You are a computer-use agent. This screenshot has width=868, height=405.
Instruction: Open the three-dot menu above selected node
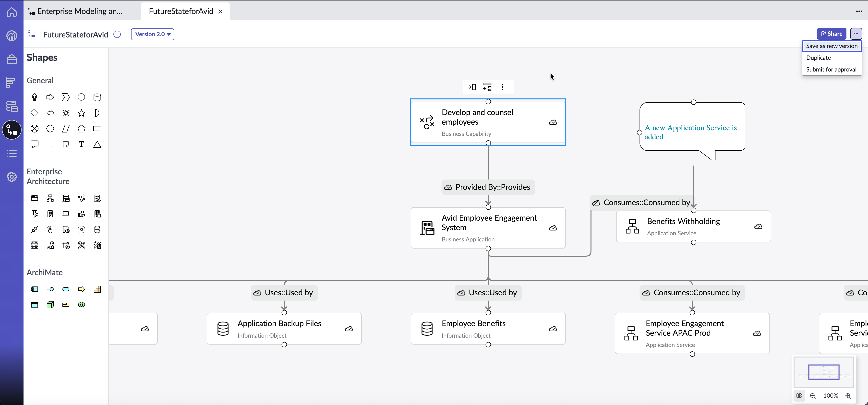pyautogui.click(x=502, y=87)
